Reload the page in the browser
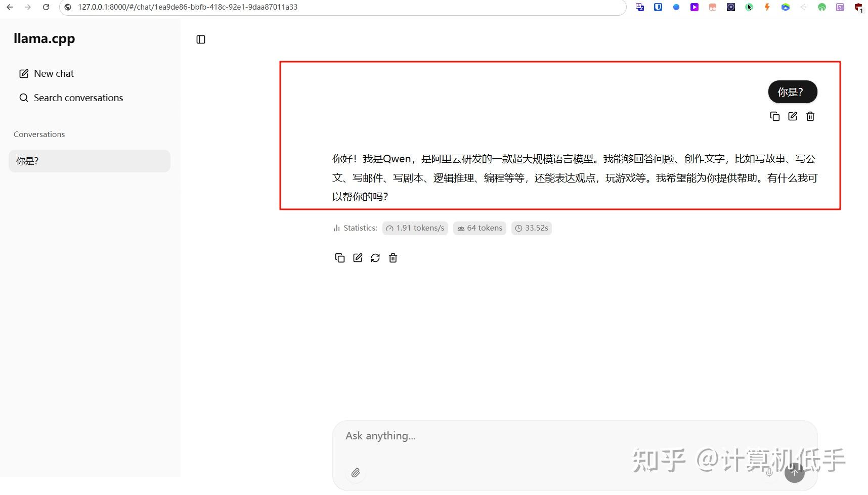This screenshot has width=868, height=495. click(46, 7)
